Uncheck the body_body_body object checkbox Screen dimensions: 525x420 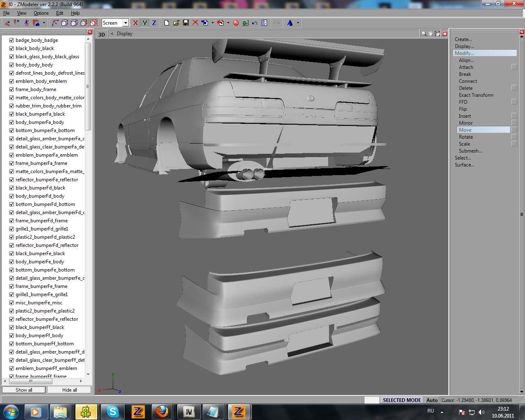(11, 65)
